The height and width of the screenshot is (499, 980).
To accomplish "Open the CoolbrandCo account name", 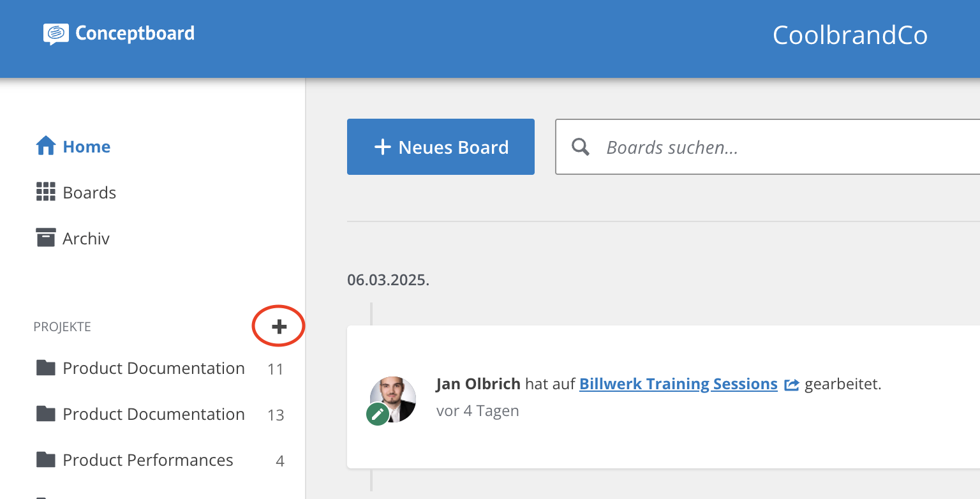I will 850,35.
